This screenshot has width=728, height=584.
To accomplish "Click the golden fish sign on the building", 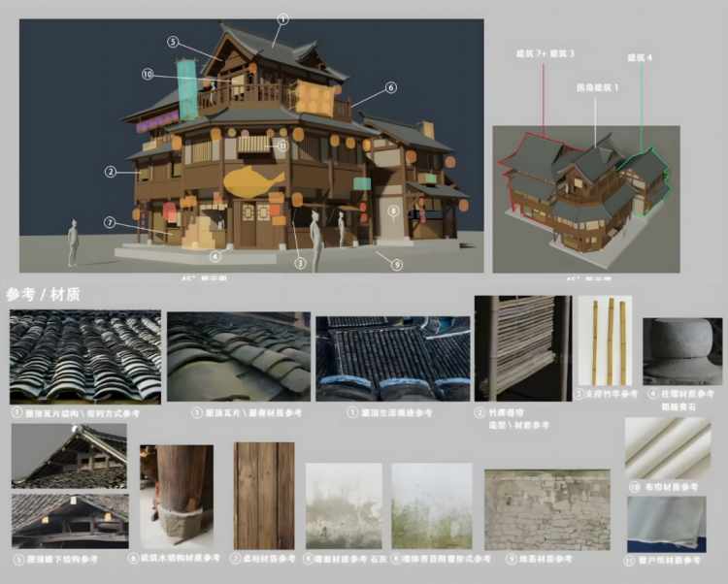I will [x=253, y=181].
